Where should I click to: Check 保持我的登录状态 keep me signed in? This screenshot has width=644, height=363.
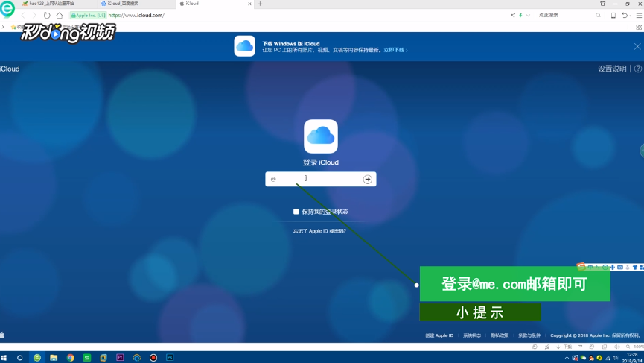click(296, 211)
